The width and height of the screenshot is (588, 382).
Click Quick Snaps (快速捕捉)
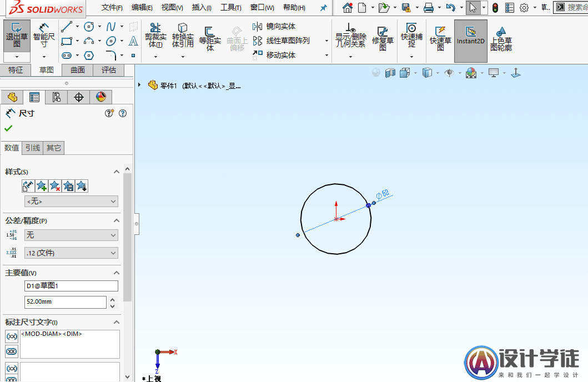(x=411, y=36)
